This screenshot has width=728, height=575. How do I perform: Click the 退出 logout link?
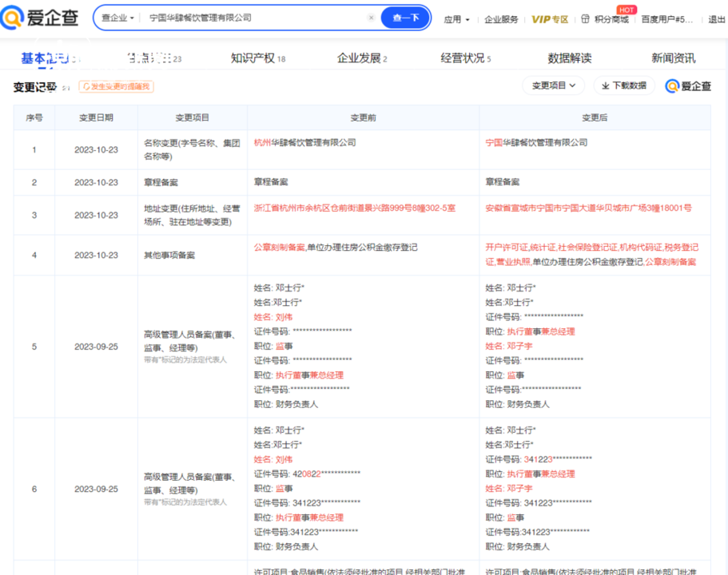click(716, 19)
